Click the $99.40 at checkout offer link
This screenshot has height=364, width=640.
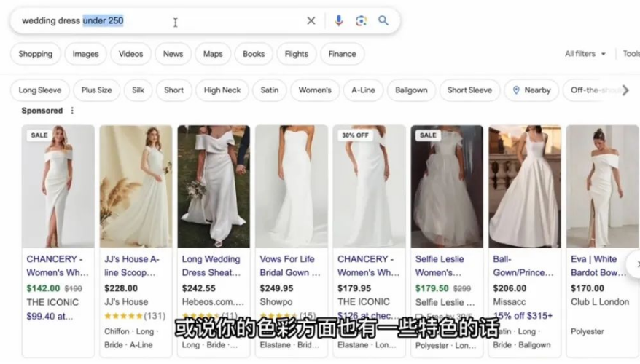coord(50,316)
